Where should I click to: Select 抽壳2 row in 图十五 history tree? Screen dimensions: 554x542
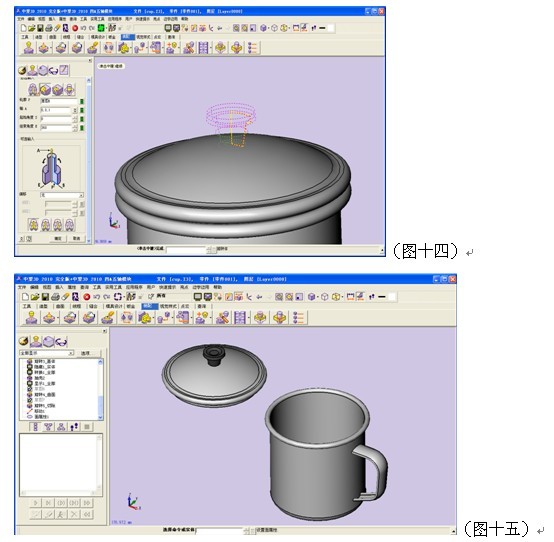tap(40, 378)
